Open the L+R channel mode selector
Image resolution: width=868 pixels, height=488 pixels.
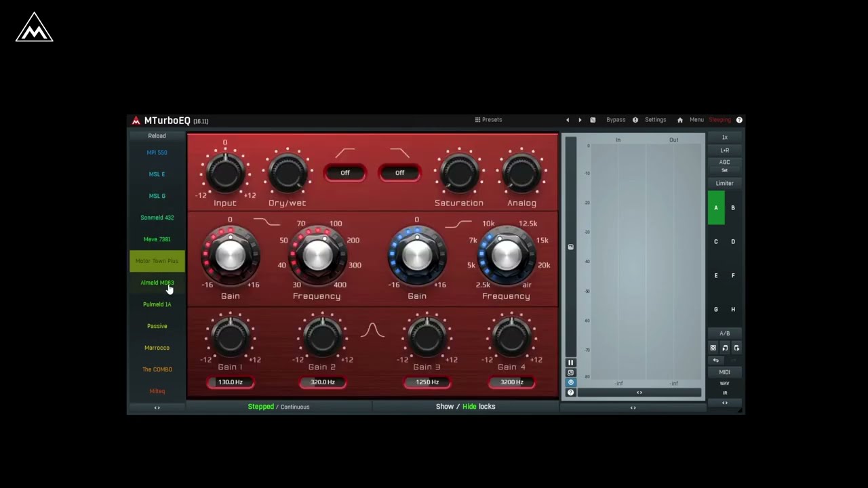pos(724,150)
